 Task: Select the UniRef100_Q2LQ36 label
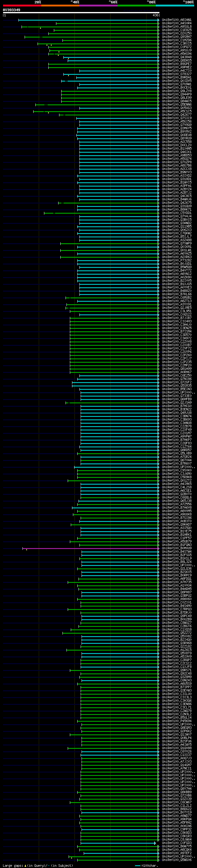pyautogui.click(x=176, y=568)
